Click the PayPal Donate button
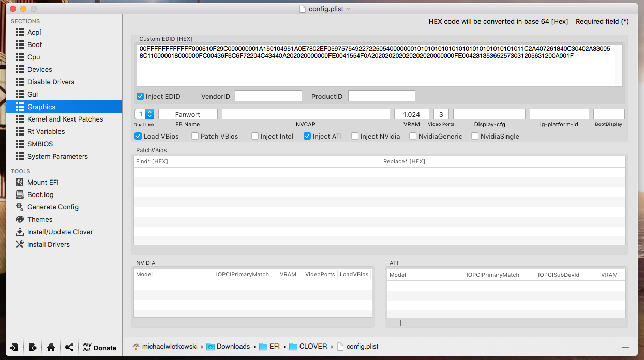Viewport: 644px width, 360px height. click(x=99, y=348)
